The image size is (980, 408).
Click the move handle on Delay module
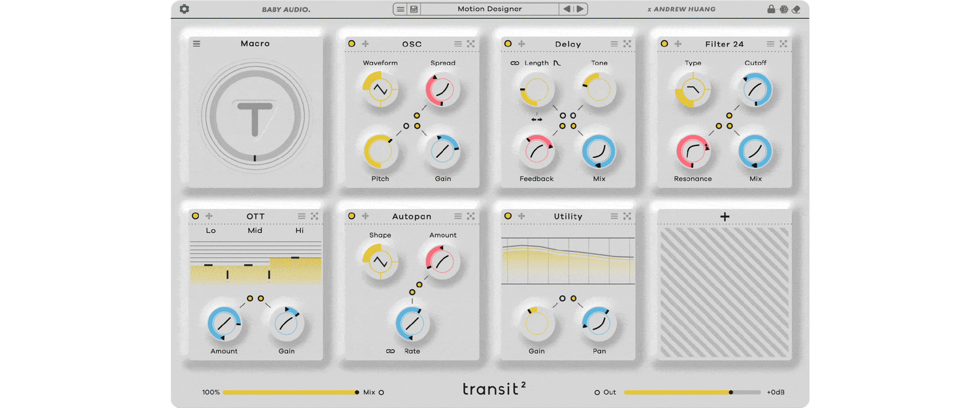(521, 44)
